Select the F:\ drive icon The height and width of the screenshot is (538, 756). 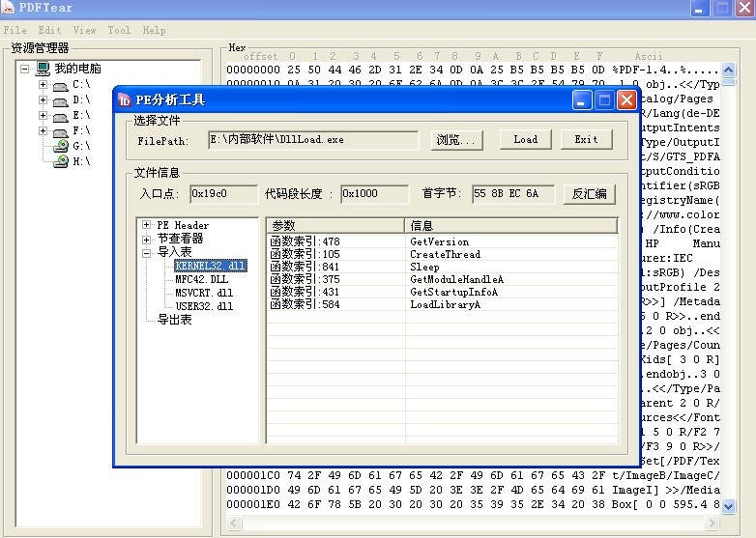point(60,130)
